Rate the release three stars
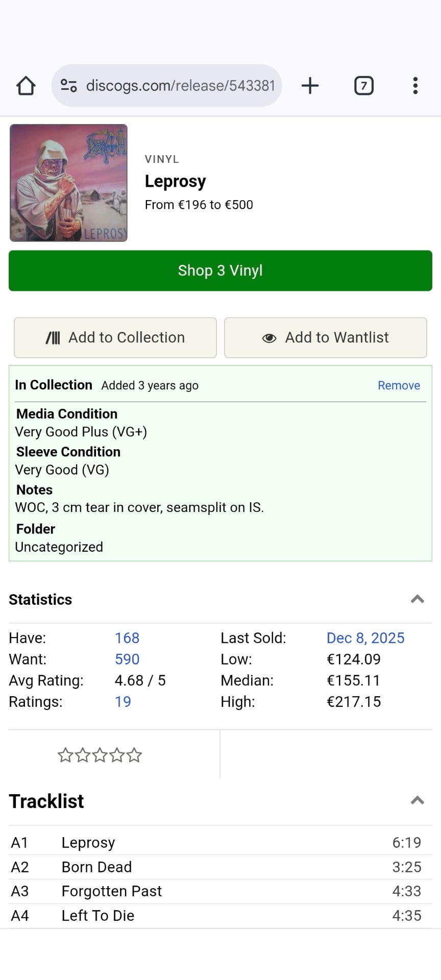 point(100,755)
